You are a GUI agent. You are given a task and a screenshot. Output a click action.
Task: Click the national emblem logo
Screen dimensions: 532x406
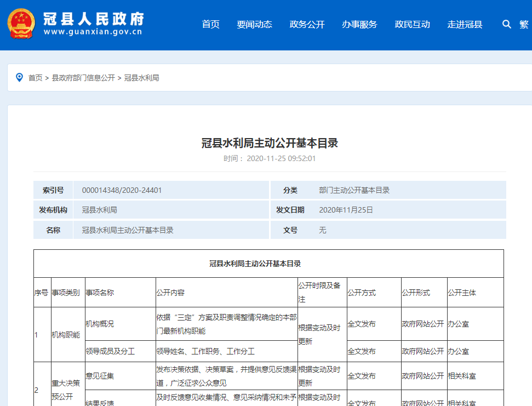click(21, 24)
